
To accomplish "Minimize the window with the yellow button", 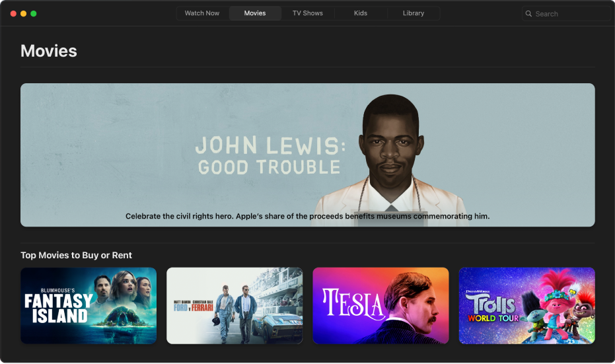I will [x=24, y=14].
